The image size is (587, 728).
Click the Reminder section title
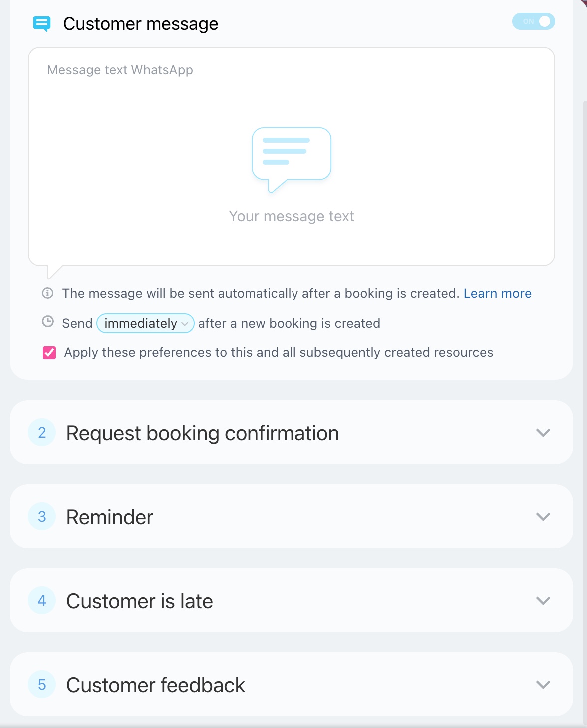coord(110,517)
